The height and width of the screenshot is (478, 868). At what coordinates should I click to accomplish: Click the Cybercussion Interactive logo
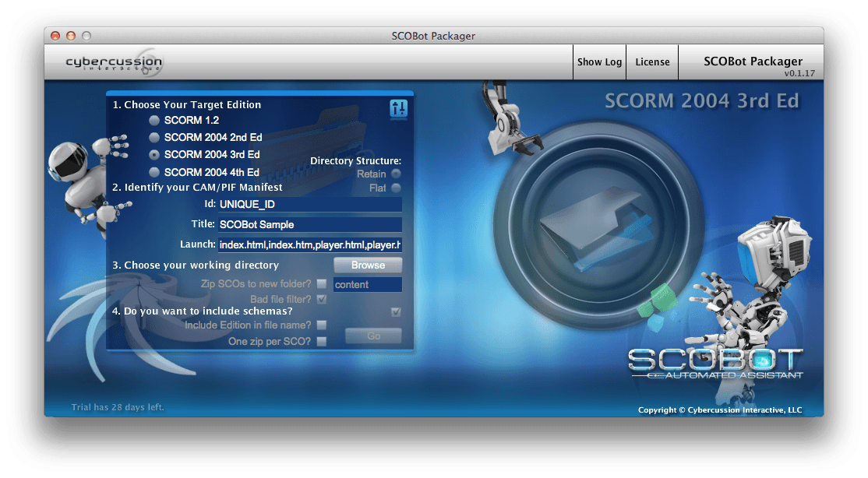coord(114,63)
